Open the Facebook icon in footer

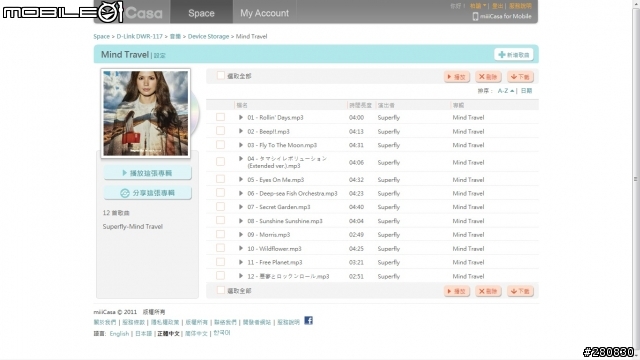[309, 321]
